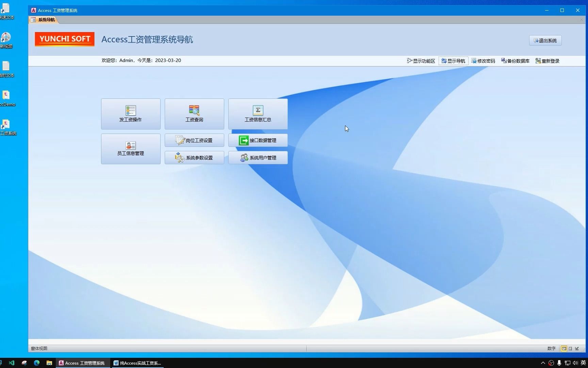Toggle the 显示导航 option
Image resolution: width=588 pixels, height=368 pixels.
tap(453, 61)
